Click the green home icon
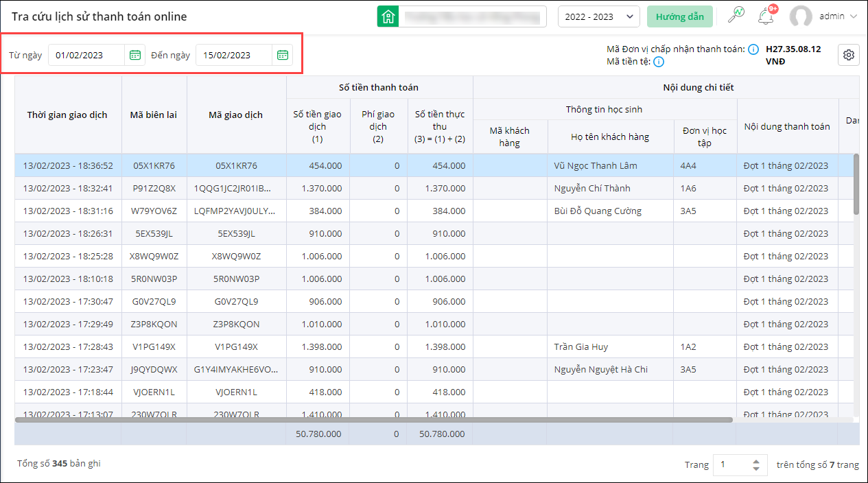The image size is (868, 483). coord(388,16)
